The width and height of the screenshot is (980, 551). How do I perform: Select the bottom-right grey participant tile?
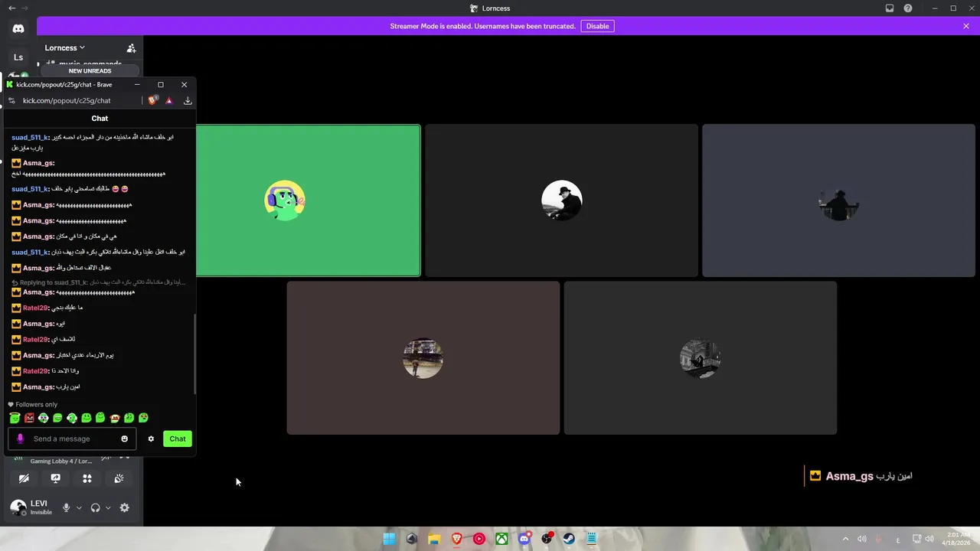click(x=701, y=358)
